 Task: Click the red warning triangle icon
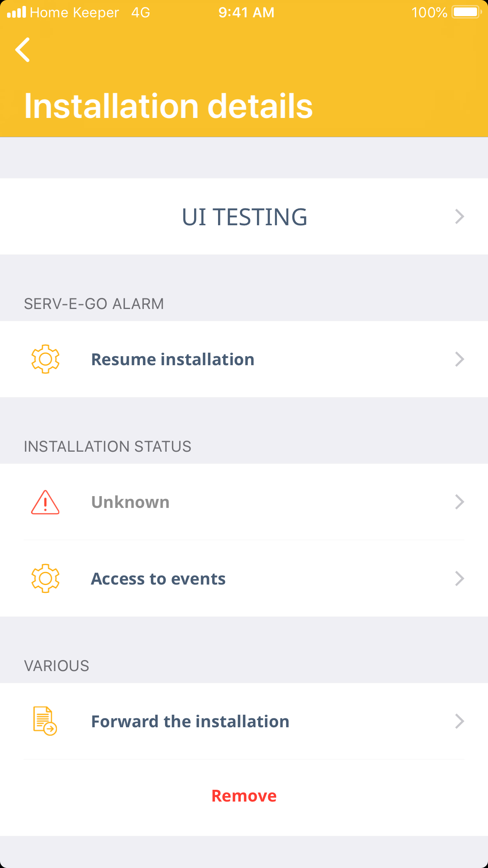[45, 502]
